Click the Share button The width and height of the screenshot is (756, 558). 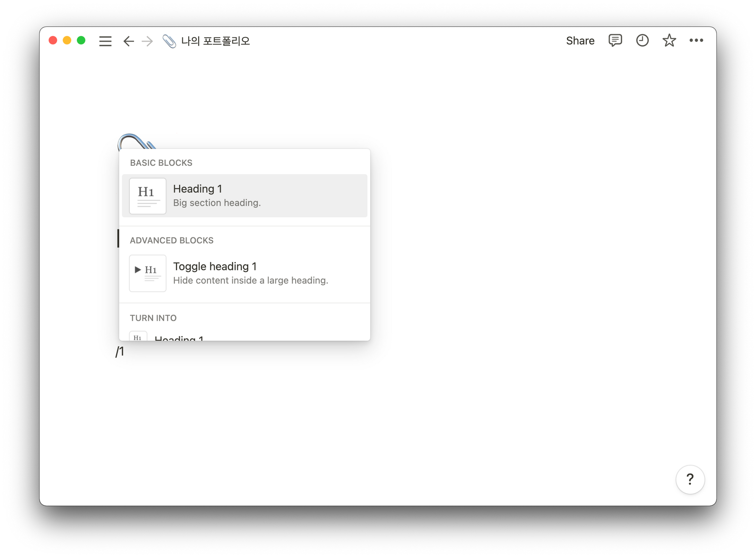(x=580, y=40)
